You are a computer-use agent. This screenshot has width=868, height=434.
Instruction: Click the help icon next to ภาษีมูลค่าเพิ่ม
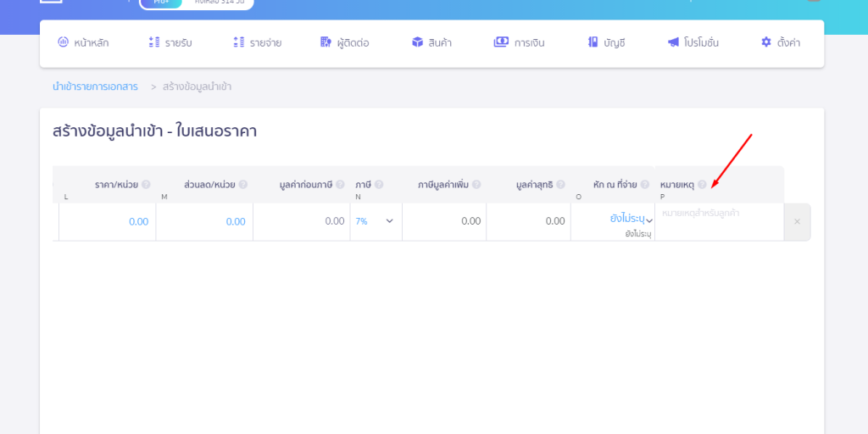476,185
